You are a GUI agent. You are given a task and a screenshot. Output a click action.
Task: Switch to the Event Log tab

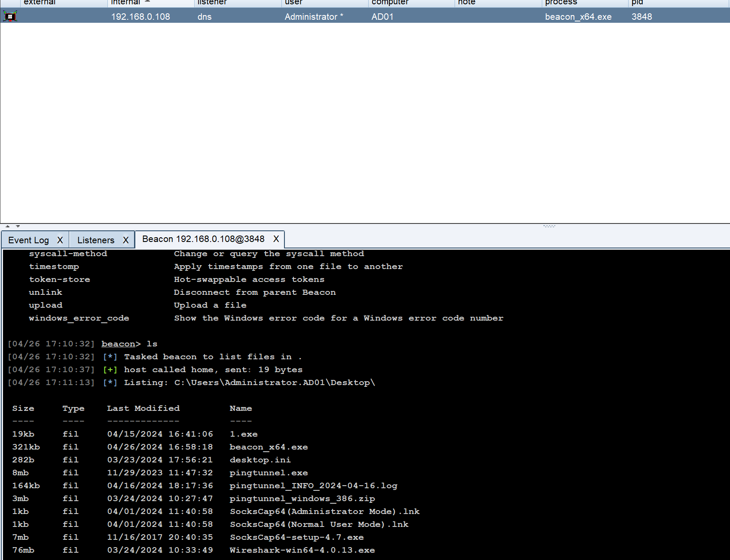click(28, 240)
